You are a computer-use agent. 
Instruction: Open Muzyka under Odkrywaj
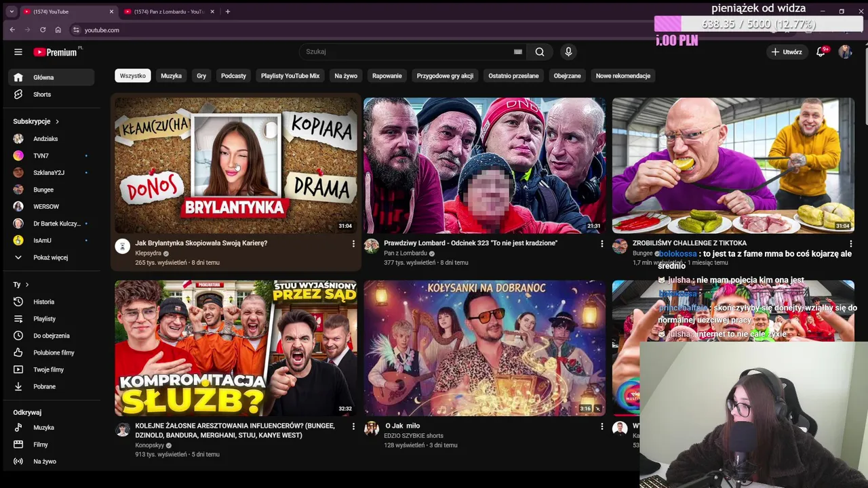52,428
